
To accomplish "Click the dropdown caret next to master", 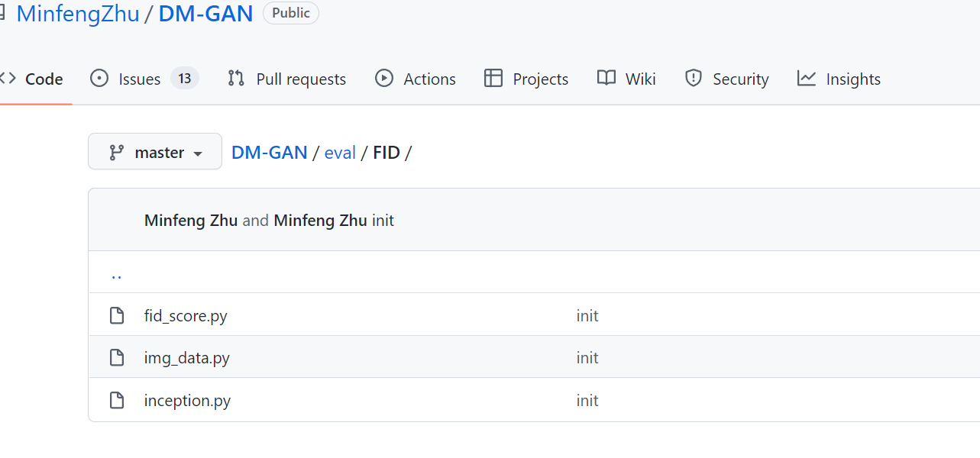I will coord(198,153).
